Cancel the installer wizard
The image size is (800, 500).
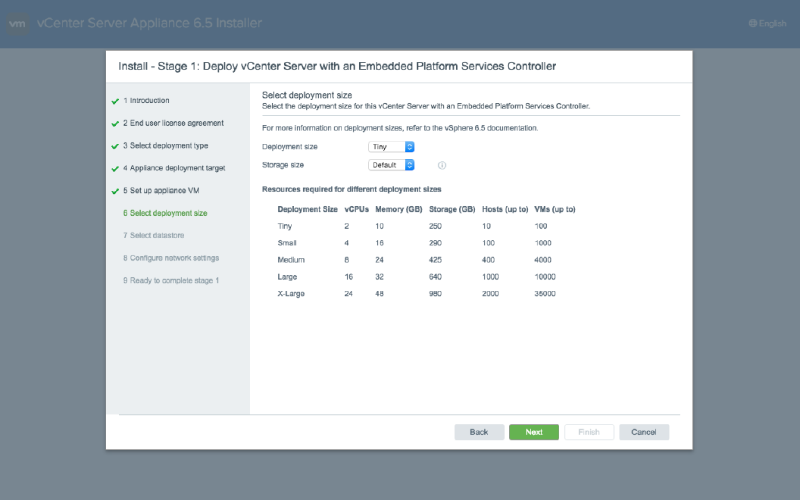643,432
